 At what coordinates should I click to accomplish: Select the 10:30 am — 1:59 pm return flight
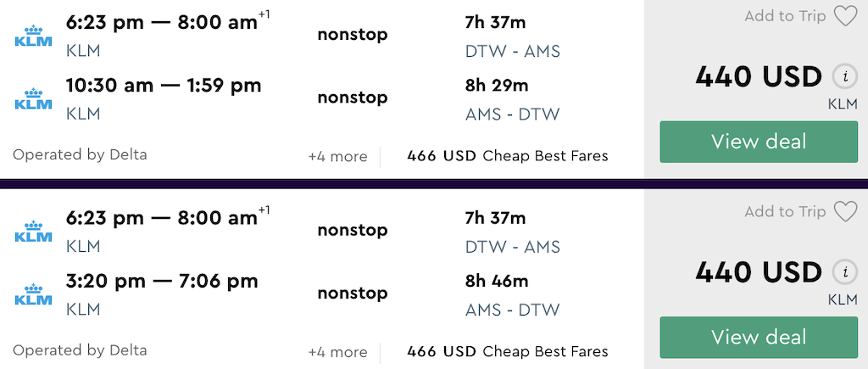(164, 86)
